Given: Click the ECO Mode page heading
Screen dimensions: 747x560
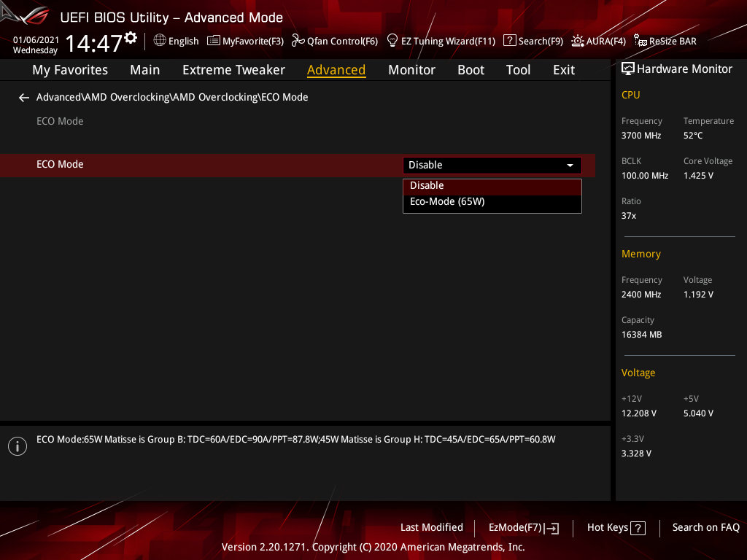Looking at the screenshot, I should click(60, 122).
